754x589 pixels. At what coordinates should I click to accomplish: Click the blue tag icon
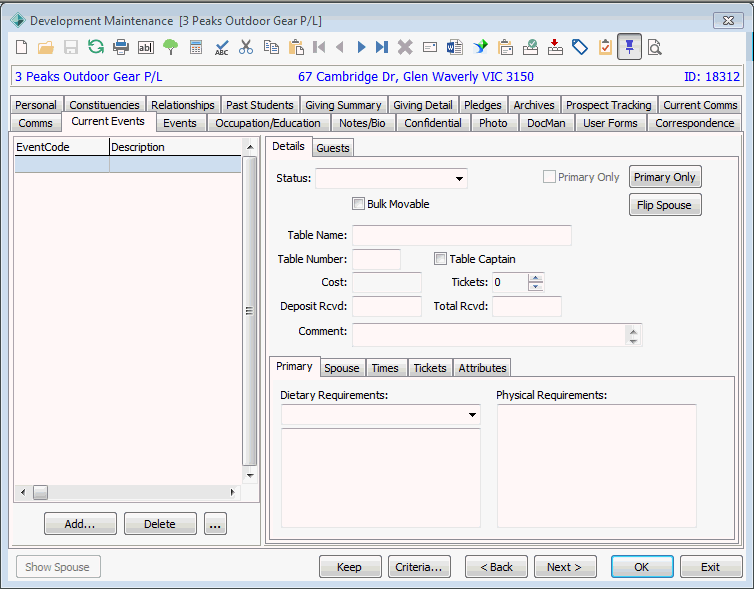[580, 47]
